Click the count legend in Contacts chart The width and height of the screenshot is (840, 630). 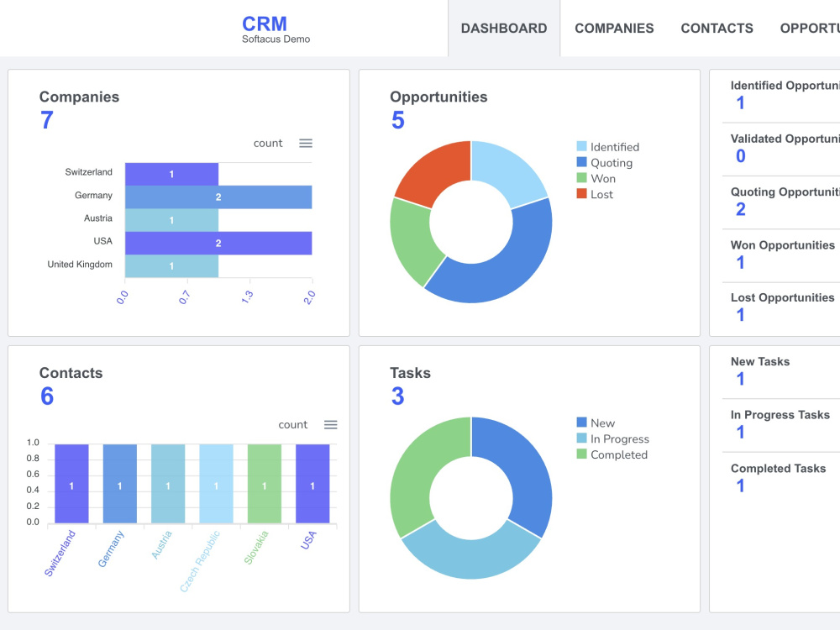tap(293, 424)
